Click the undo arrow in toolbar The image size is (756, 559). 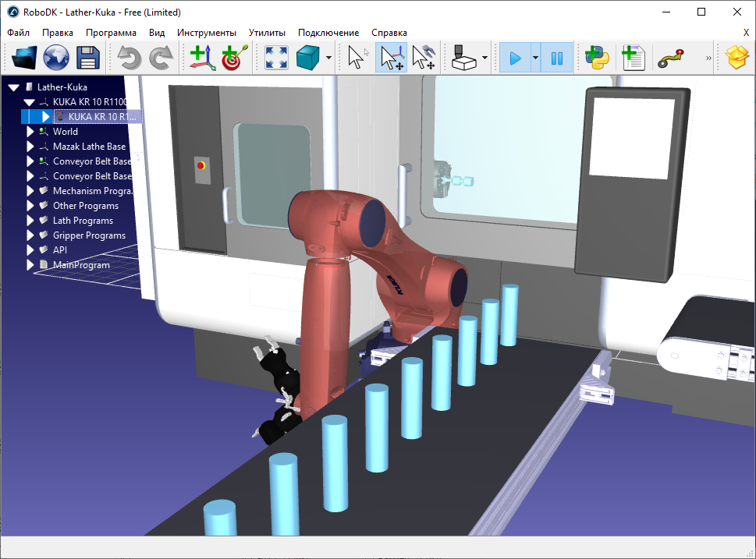pos(130,58)
